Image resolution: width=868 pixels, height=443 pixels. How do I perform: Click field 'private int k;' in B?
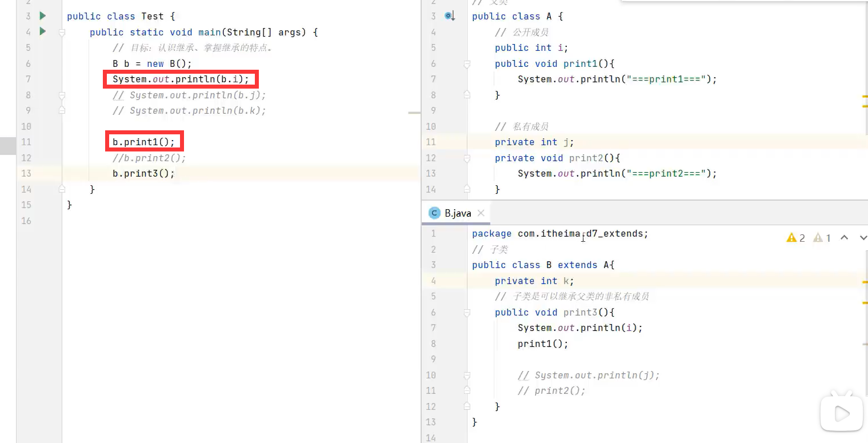click(534, 281)
